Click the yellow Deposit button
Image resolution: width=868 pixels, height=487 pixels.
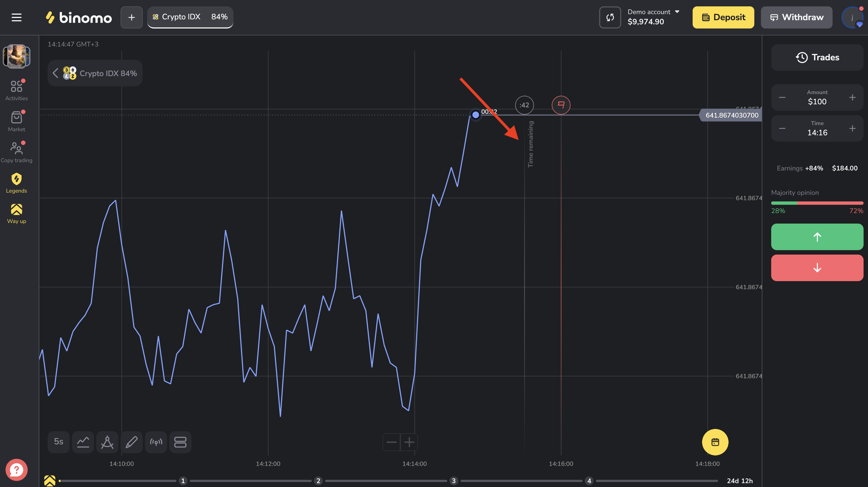[723, 17]
